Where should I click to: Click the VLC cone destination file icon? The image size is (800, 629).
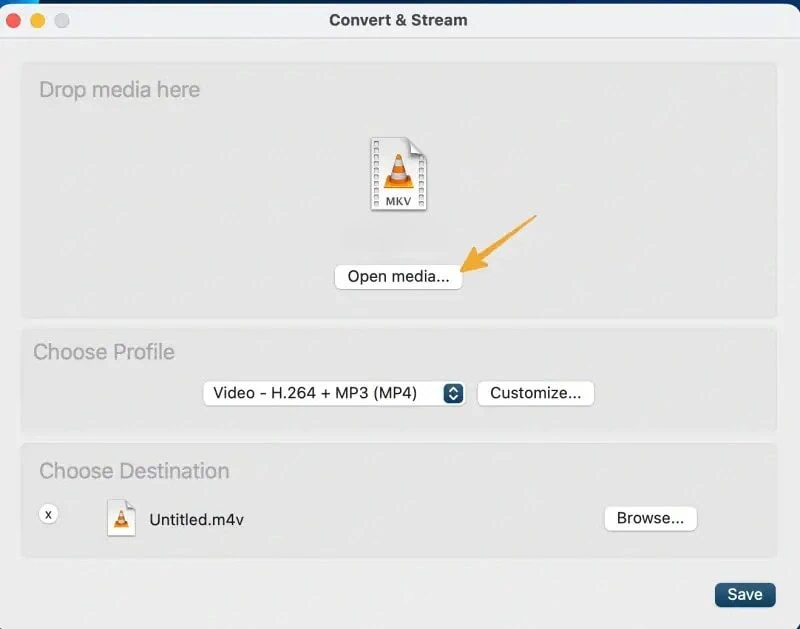coord(121,518)
